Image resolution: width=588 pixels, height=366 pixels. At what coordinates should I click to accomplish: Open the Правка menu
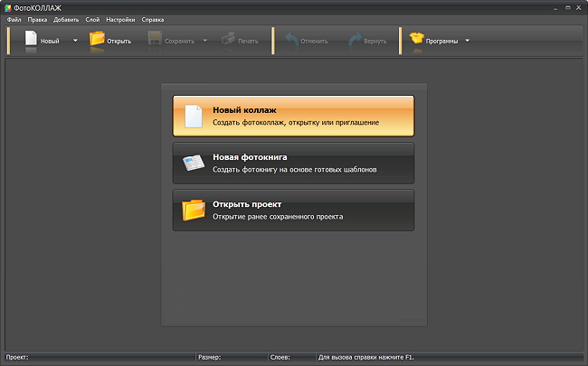coord(37,20)
